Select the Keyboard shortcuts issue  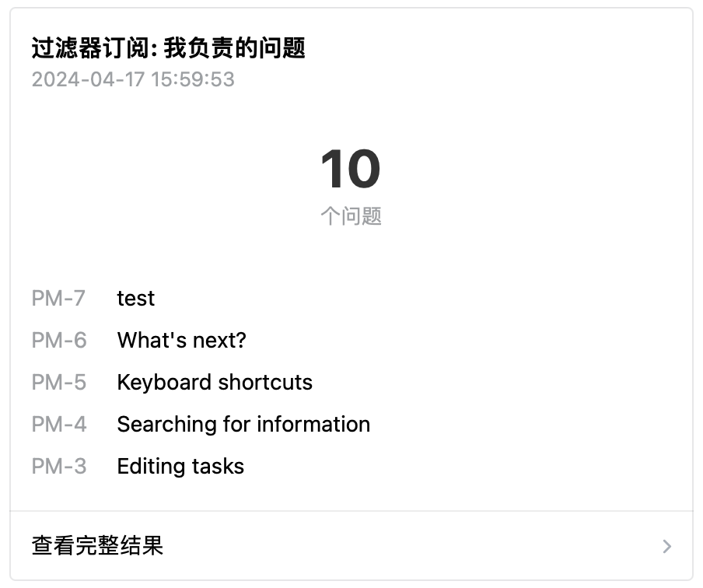click(x=215, y=383)
